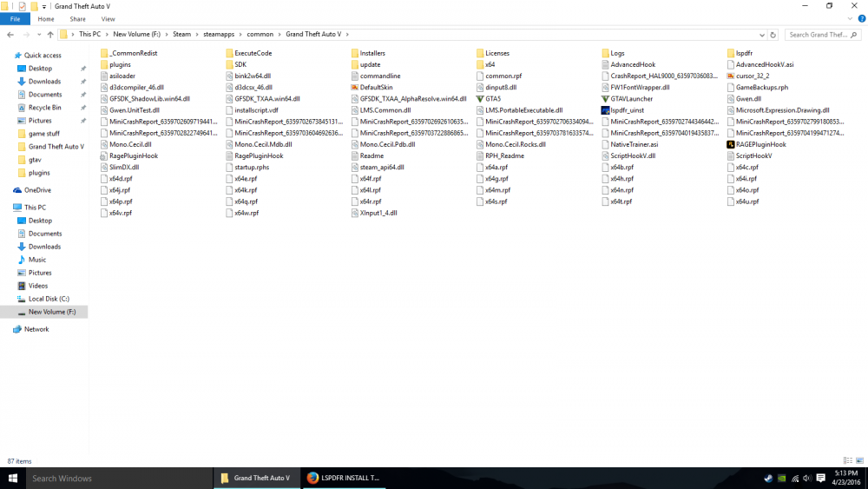The height and width of the screenshot is (489, 868).
Task: Select the NativeTrainer.asi file icon
Action: click(605, 144)
